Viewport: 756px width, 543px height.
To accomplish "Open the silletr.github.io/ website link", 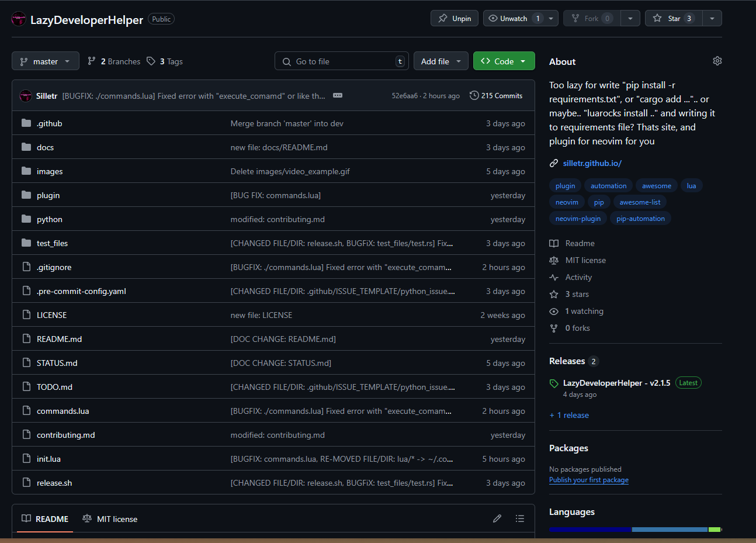I will pyautogui.click(x=592, y=163).
